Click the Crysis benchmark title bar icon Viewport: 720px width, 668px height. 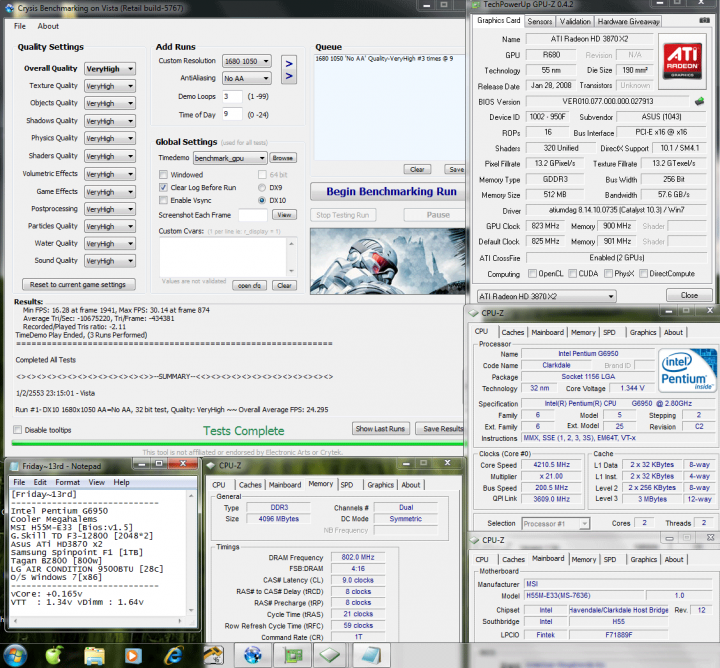tap(9, 8)
